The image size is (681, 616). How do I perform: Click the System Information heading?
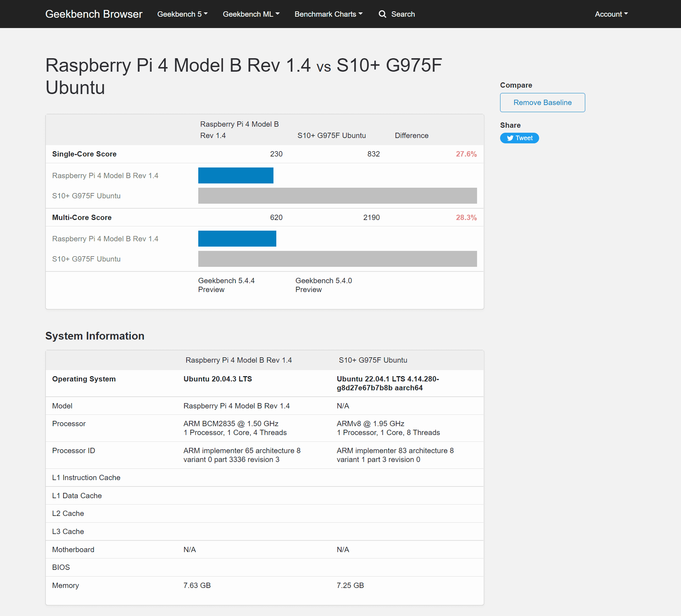(x=95, y=336)
